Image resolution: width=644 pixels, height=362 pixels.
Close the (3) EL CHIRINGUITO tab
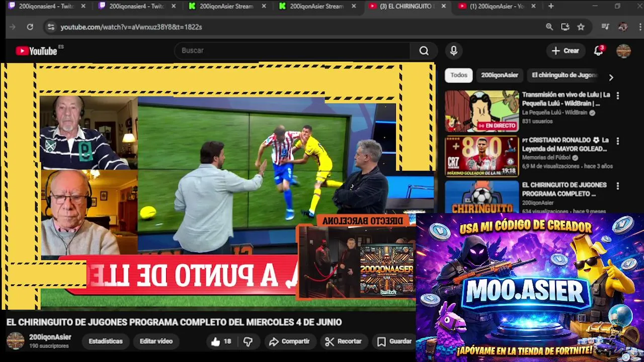pos(443,6)
